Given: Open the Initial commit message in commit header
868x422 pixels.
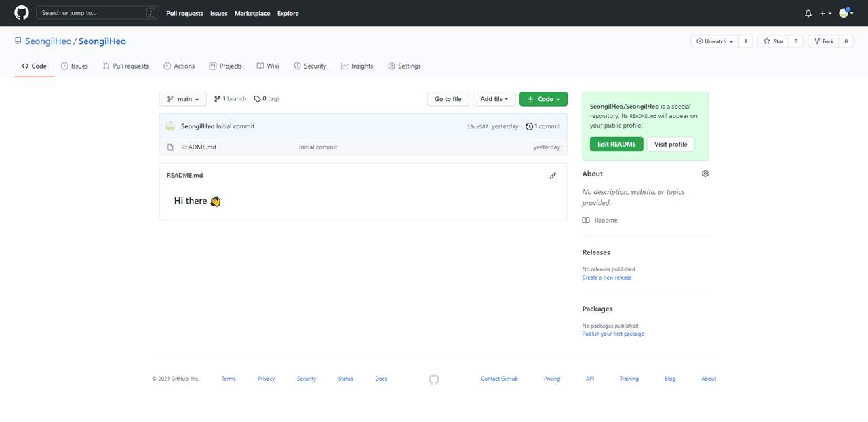Looking at the screenshot, I should coord(235,126).
